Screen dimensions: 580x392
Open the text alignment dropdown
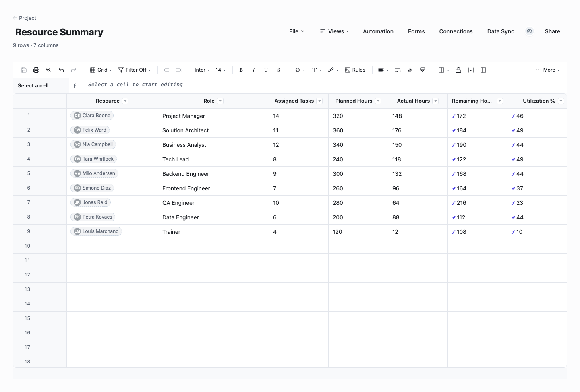383,70
